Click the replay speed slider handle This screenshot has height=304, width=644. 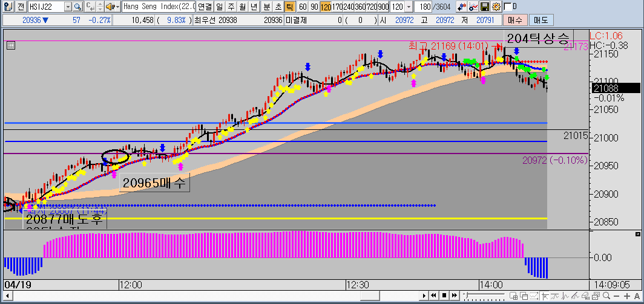point(467,295)
